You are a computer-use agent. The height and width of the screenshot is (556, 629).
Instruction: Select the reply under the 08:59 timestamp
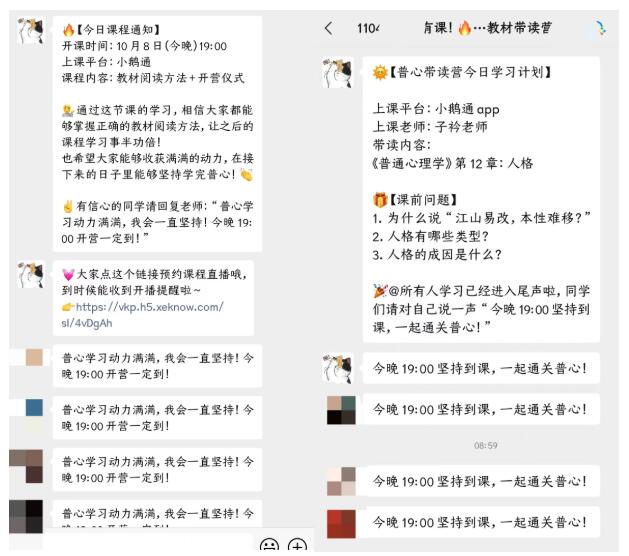coord(481,481)
